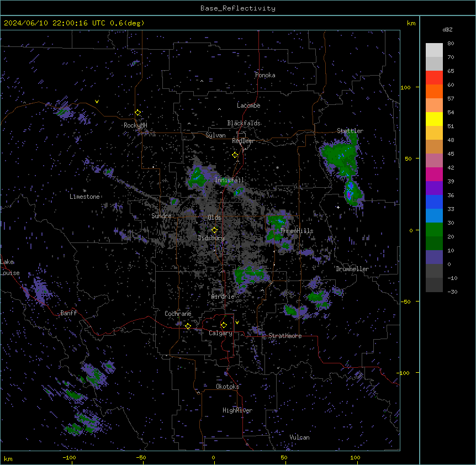476x465 pixels.
Task: Click the white plus marker southeast of Stettler
Action: click(x=338, y=207)
